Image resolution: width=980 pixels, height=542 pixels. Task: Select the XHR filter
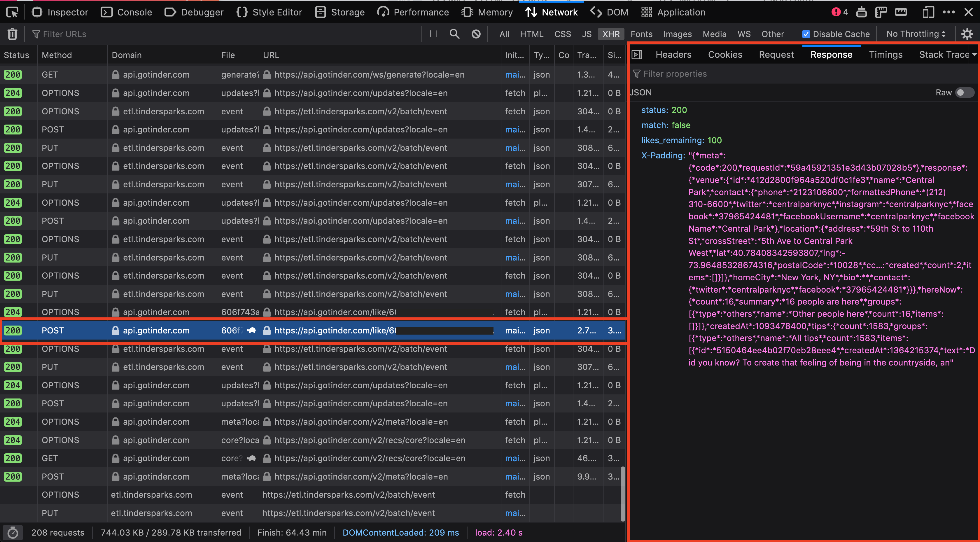tap(610, 34)
